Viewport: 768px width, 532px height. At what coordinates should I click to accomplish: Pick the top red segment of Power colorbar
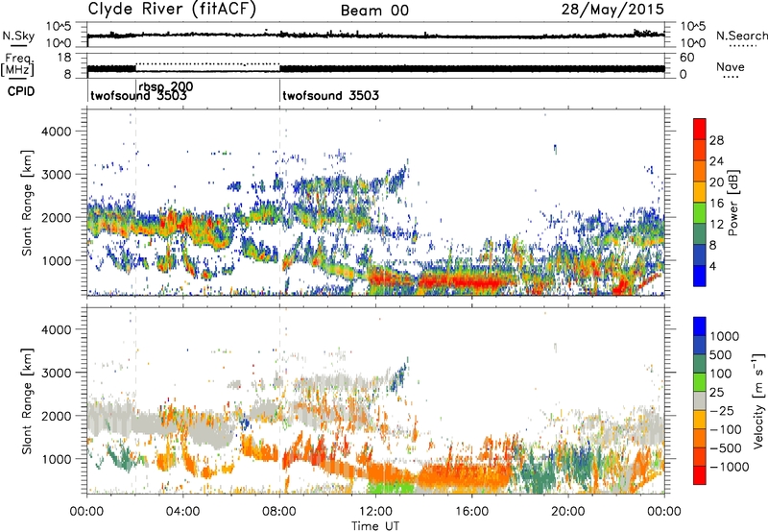pyautogui.click(x=700, y=130)
